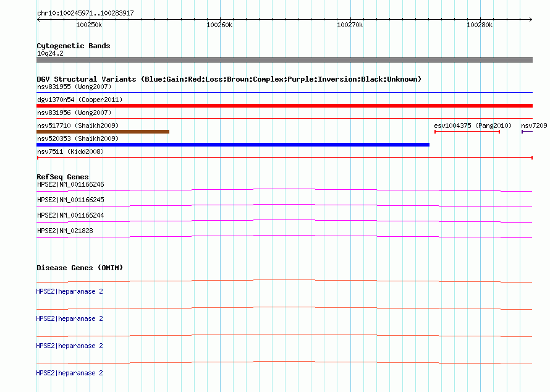Click the right arrow of the ruler
Image resolution: width=550 pixels, height=392 pixels.
point(531,19)
